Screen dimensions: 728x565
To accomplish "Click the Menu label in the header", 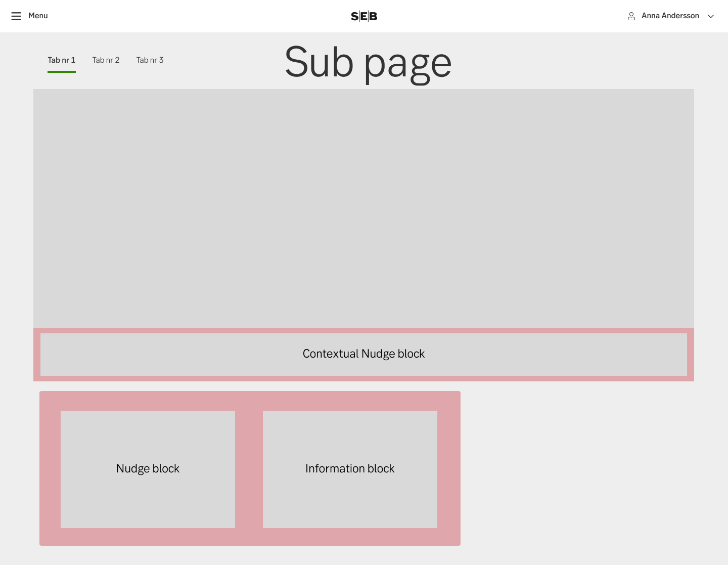I will (38, 16).
